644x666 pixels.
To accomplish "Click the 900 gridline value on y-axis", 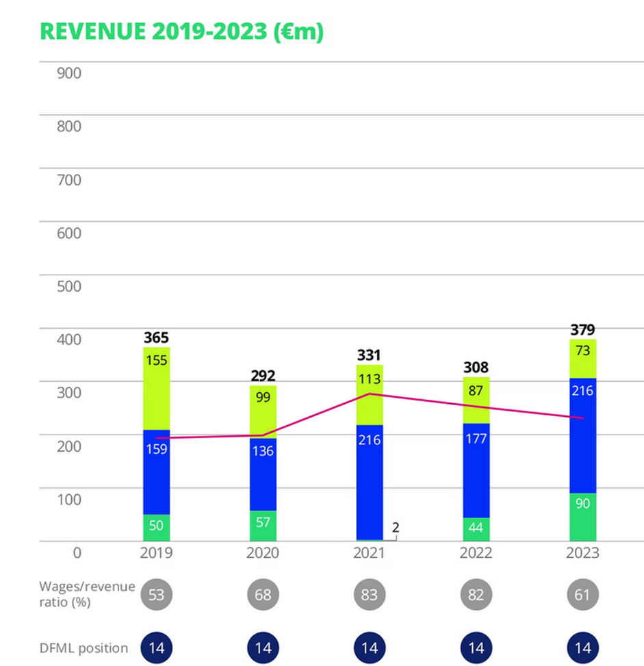I will 68,73.
